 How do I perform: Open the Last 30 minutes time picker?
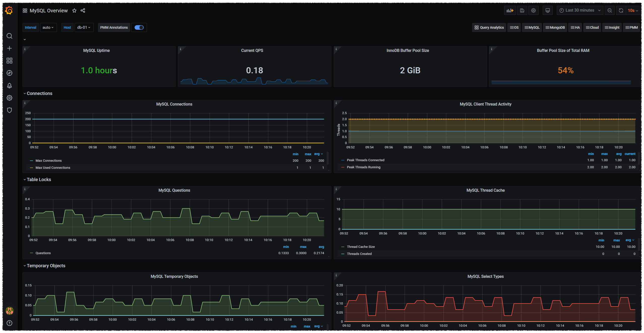[x=579, y=11]
